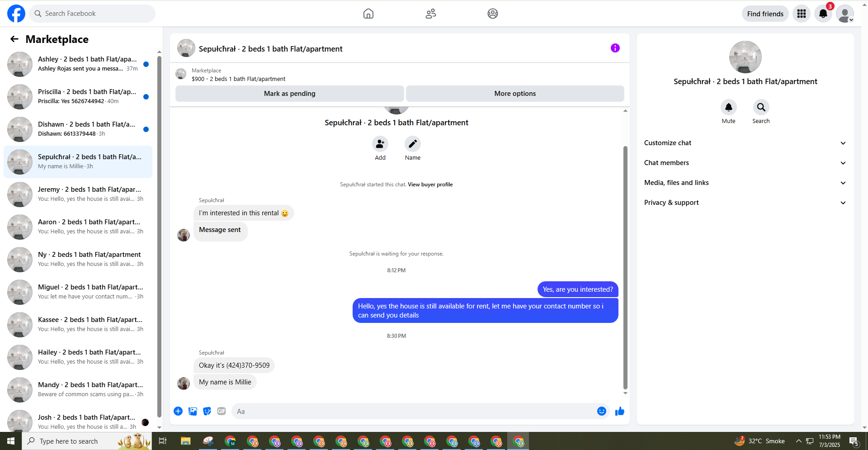
Task: Mute this conversation with the bell icon
Action: [x=729, y=107]
